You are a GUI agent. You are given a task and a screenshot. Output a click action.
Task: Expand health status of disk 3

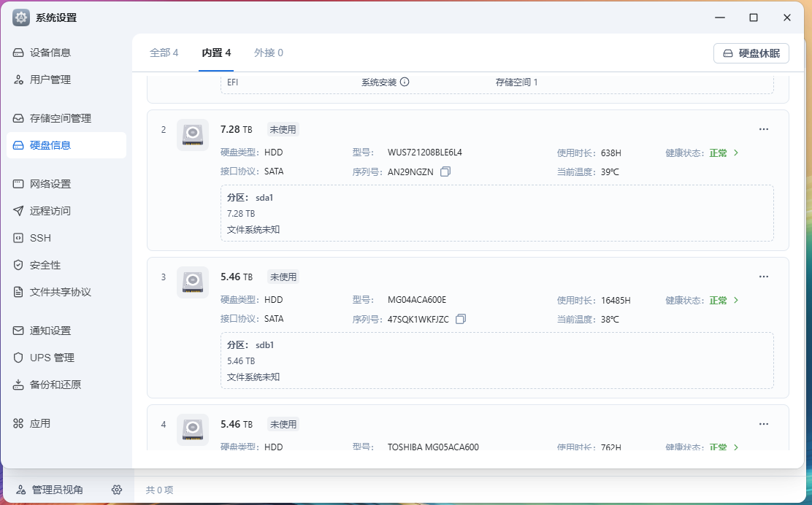(x=736, y=300)
